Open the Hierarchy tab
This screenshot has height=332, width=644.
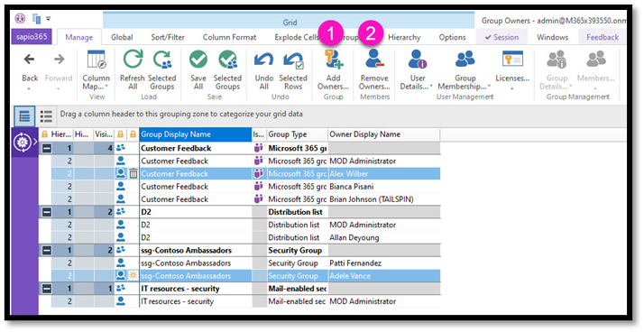coord(404,37)
